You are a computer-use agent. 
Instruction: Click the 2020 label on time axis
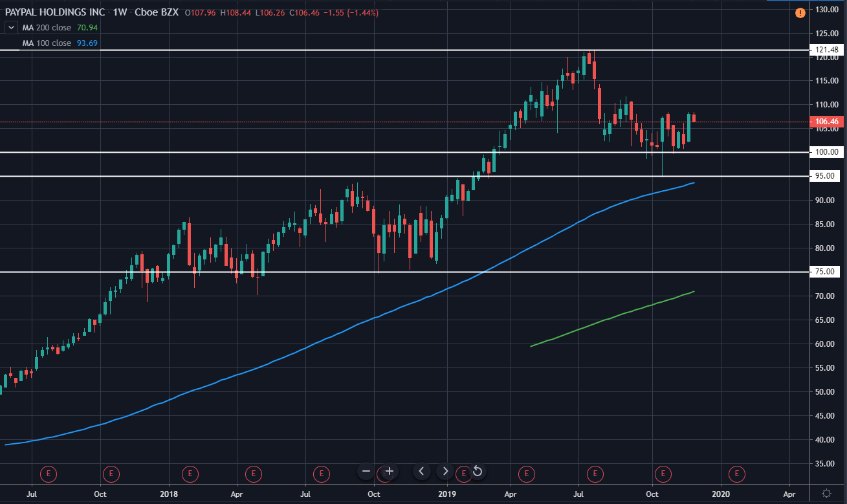[x=720, y=493]
